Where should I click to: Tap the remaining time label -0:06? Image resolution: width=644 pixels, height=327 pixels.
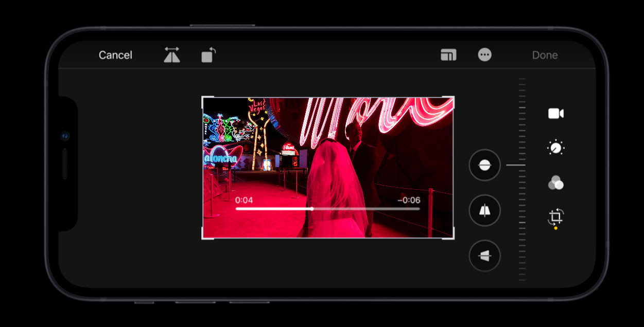tap(409, 200)
